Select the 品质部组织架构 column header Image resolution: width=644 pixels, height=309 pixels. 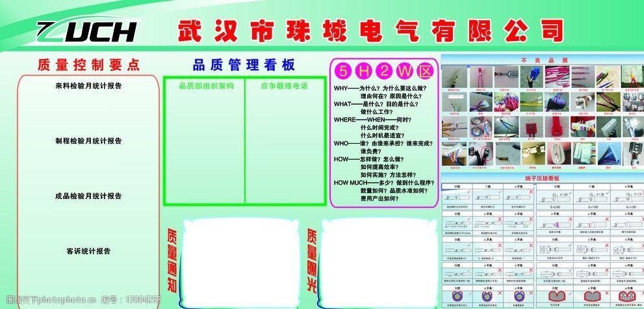click(206, 86)
